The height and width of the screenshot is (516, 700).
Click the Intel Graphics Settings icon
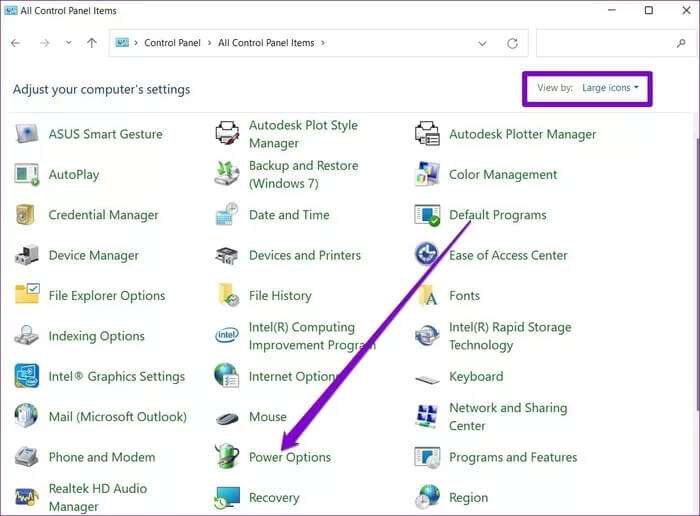(x=26, y=375)
